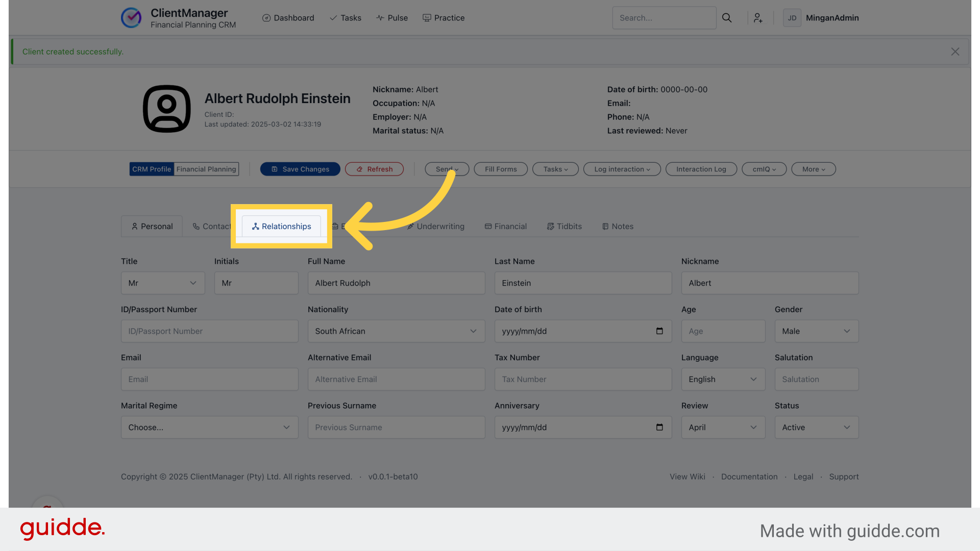Expand the Nationality dropdown
The height and width of the screenshot is (551, 980).
coord(396,331)
